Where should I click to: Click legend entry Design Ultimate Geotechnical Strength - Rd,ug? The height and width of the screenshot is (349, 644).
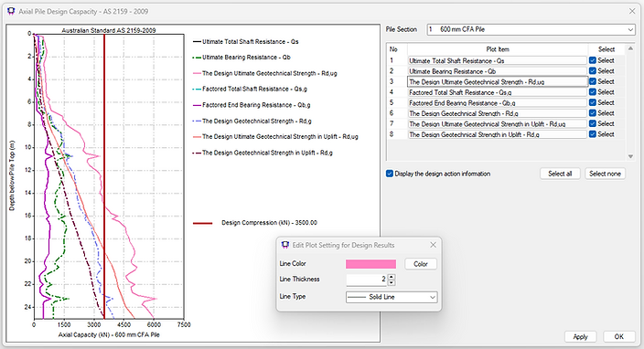point(265,73)
